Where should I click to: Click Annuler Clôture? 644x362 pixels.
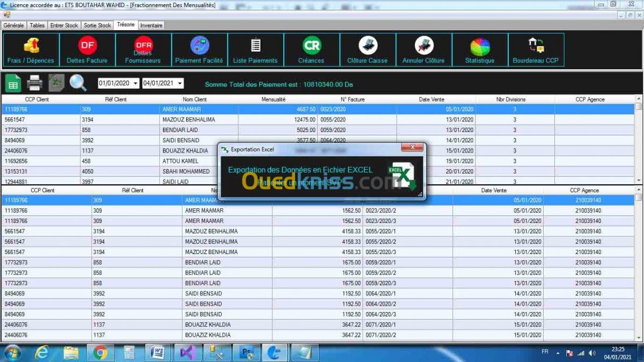[x=424, y=50]
